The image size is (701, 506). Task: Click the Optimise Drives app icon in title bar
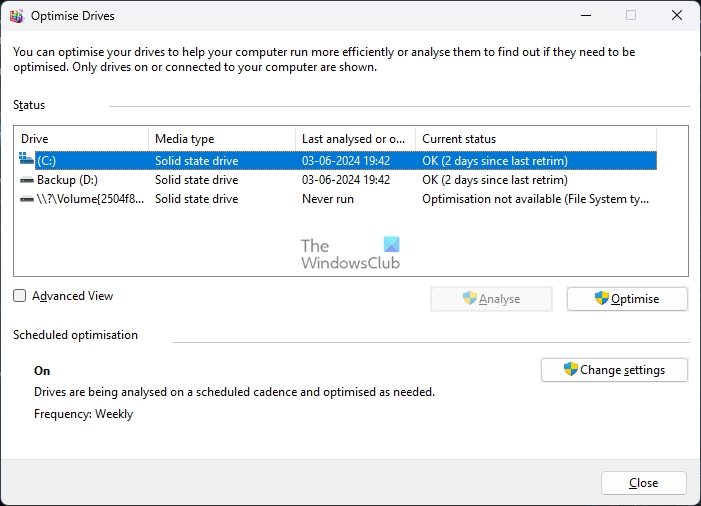(x=16, y=15)
